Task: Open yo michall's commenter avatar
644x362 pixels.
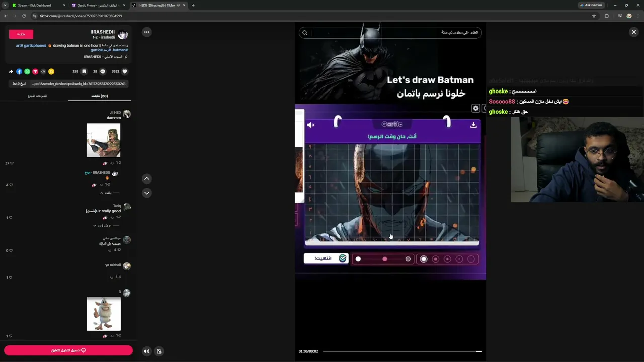Action: click(x=127, y=266)
